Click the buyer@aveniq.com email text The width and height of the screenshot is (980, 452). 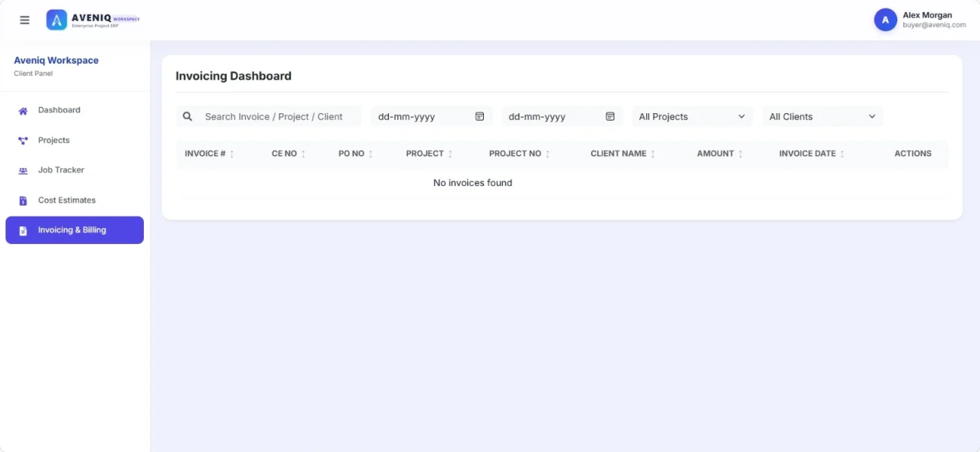(x=934, y=25)
